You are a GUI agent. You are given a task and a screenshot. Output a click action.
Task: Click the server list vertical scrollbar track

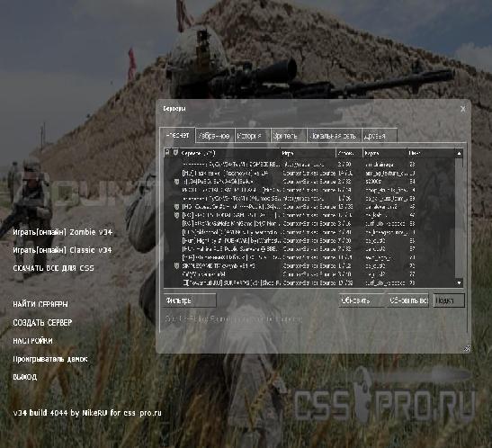[459, 218]
